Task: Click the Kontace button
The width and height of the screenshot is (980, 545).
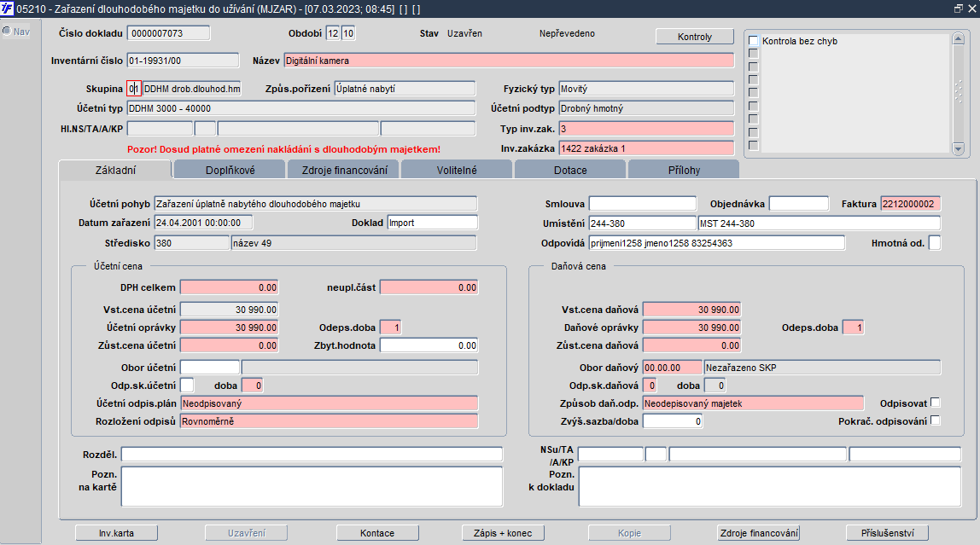Action: (x=377, y=533)
